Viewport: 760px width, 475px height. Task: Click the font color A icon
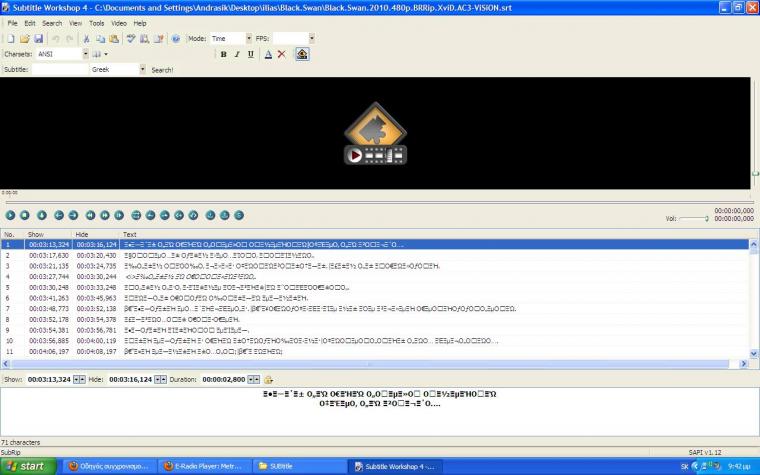tap(268, 54)
